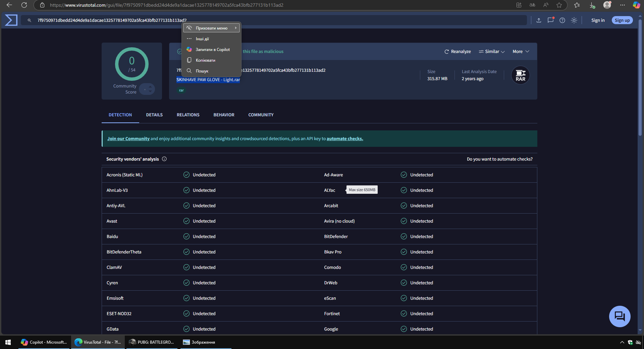644x349 pixels.
Task: Choose Пошук in the context menu
Action: [212, 71]
